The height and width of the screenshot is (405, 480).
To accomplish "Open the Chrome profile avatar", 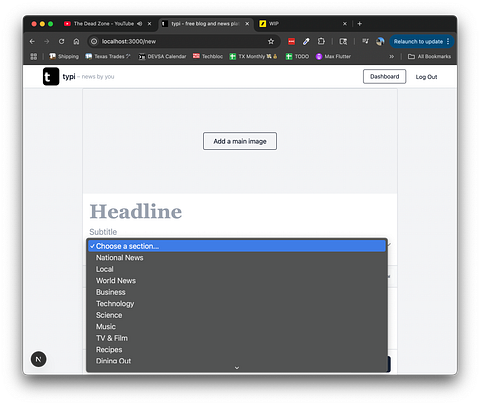I will tap(380, 41).
